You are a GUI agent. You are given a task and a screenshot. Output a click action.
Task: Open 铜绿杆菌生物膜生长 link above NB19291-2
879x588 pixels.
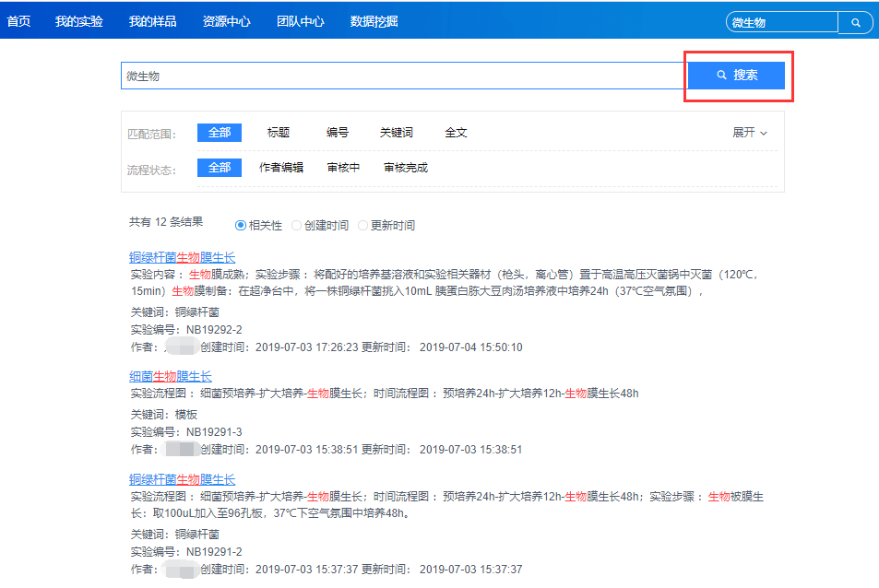183,479
